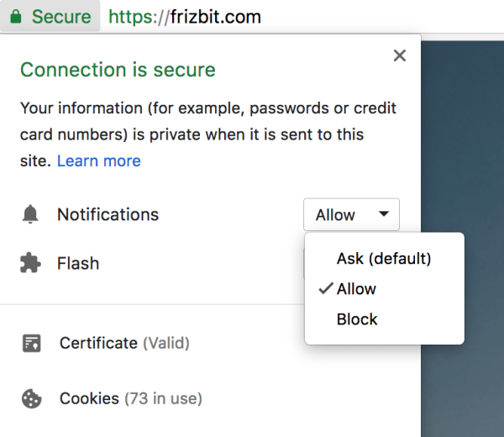The height and width of the screenshot is (437, 504).
Task: Click the checkmark beside Allow
Action: click(323, 289)
